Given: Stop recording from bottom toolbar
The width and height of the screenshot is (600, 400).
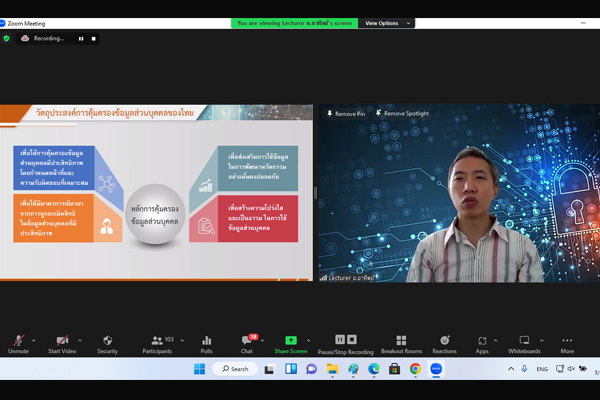Looking at the screenshot, I should coord(352,340).
